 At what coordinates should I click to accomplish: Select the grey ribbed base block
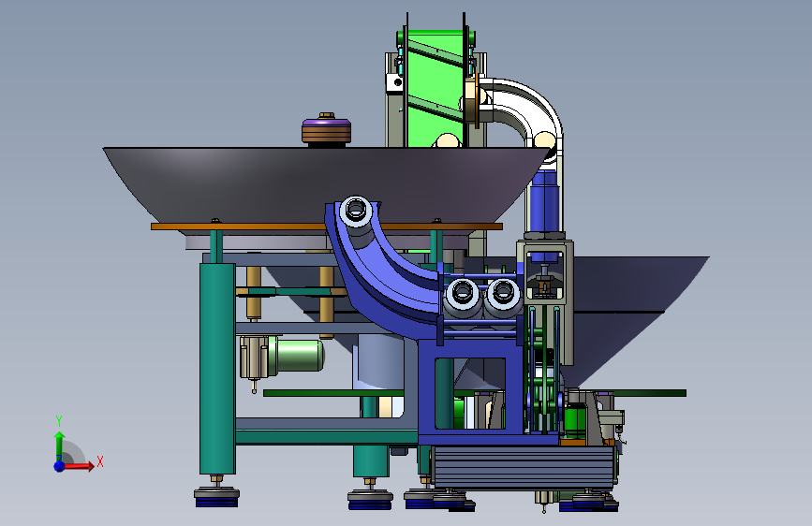pyautogui.click(x=524, y=467)
